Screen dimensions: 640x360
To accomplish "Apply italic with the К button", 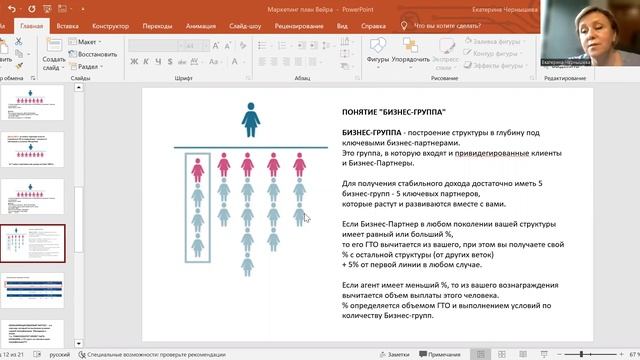I will [146, 62].
